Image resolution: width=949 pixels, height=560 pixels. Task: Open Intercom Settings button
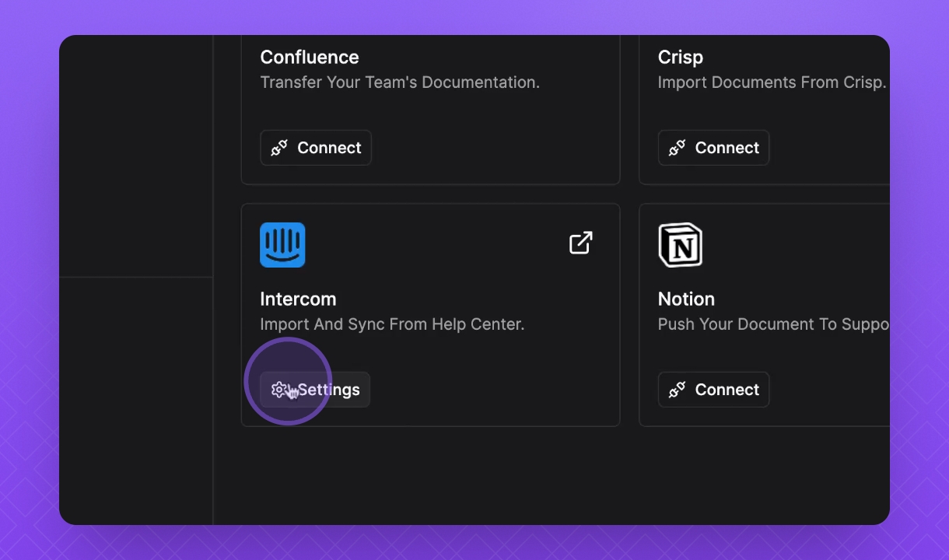(315, 390)
